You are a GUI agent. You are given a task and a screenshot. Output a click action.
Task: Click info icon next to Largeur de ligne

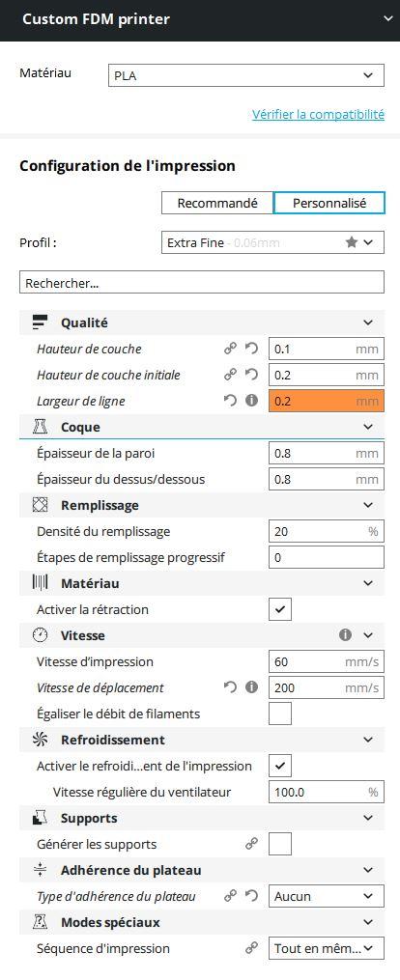(252, 401)
